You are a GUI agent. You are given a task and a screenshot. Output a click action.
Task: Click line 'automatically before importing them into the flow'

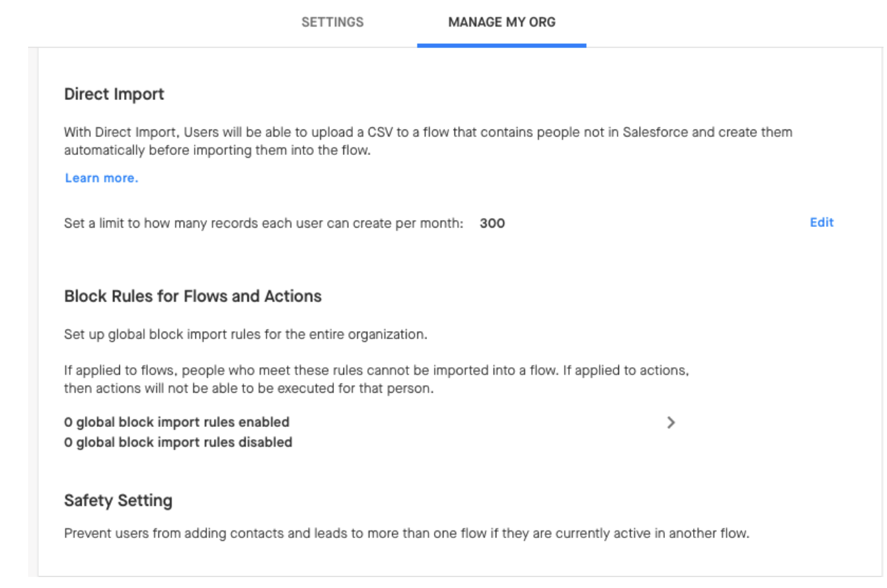pos(217,151)
